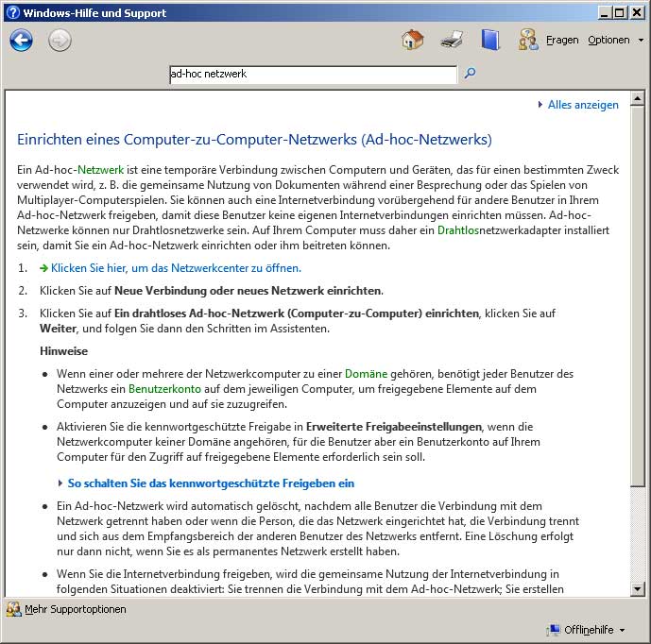Viewport: 651px width, 644px height.
Task: Open the Benutzerkonto glossary term
Action: point(164,389)
